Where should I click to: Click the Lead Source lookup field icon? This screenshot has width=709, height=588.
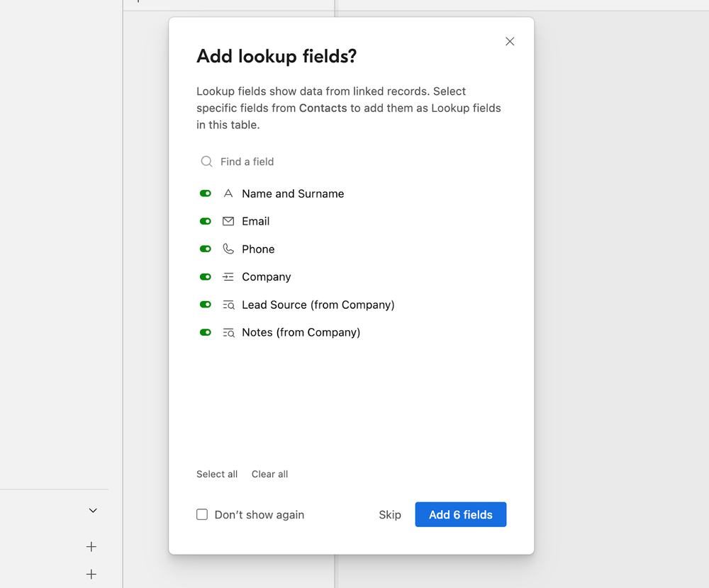(228, 305)
